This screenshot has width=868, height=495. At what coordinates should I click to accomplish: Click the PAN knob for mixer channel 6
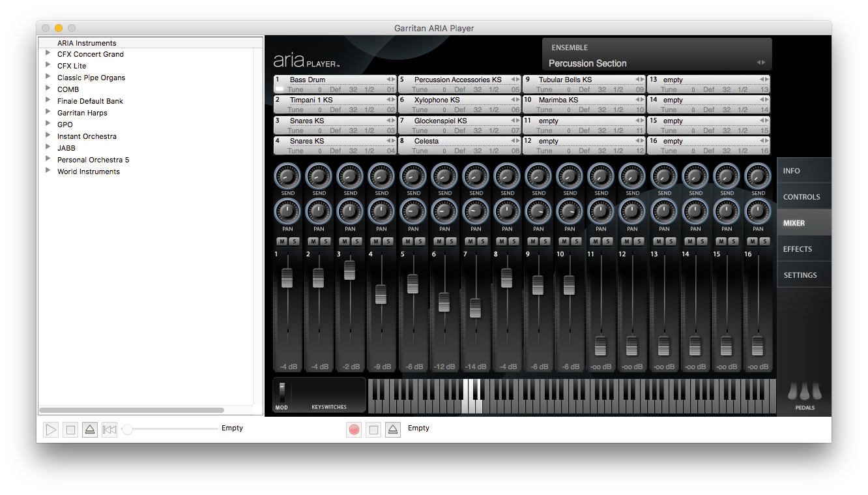(x=444, y=212)
